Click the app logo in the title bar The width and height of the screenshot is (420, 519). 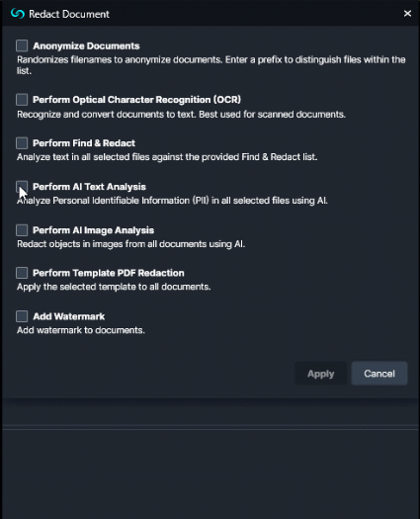[18, 14]
